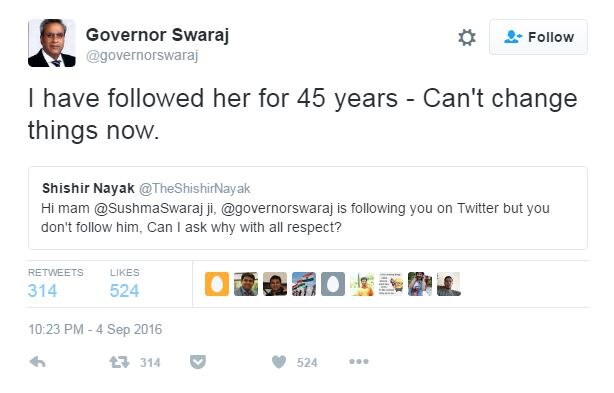This screenshot has width=614, height=393.
Task: Follow Governor Swaraj
Action: [538, 37]
